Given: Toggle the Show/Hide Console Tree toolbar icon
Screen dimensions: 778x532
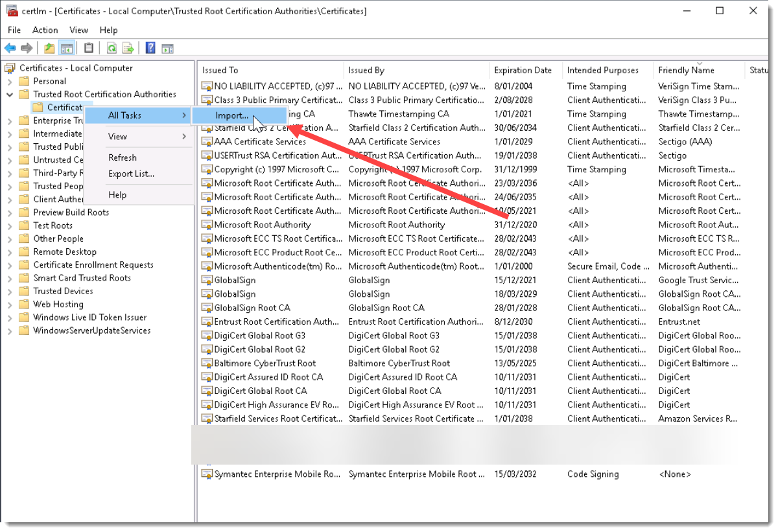Looking at the screenshot, I should [x=66, y=48].
